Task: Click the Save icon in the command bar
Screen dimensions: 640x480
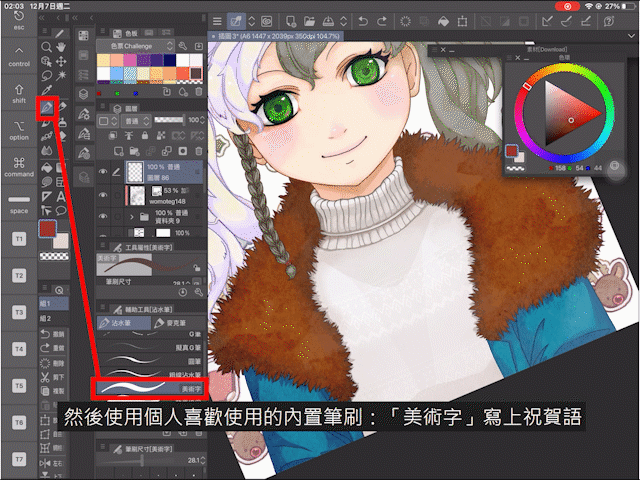Action: [x=329, y=21]
